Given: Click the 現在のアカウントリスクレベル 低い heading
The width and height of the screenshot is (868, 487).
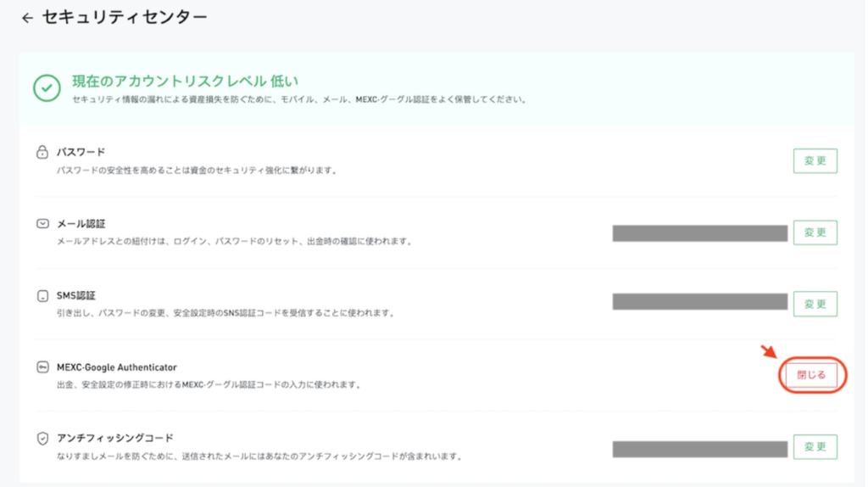Looking at the screenshot, I should pyautogui.click(x=185, y=81).
